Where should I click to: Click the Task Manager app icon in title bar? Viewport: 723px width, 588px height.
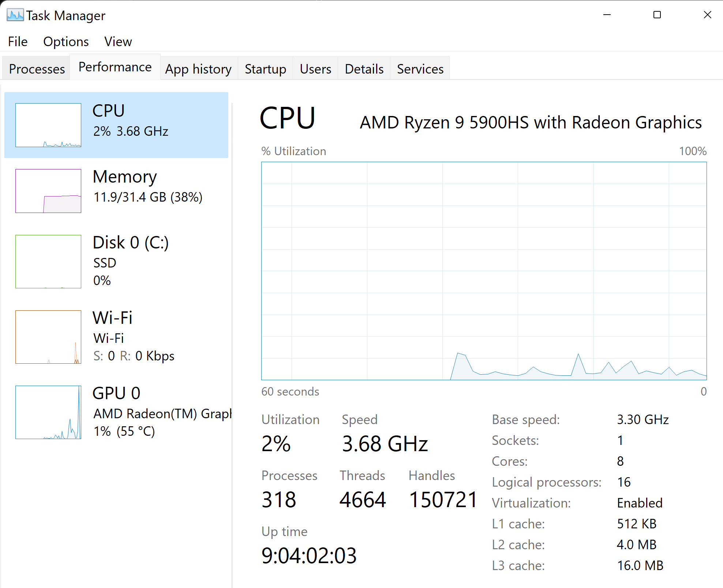15,15
